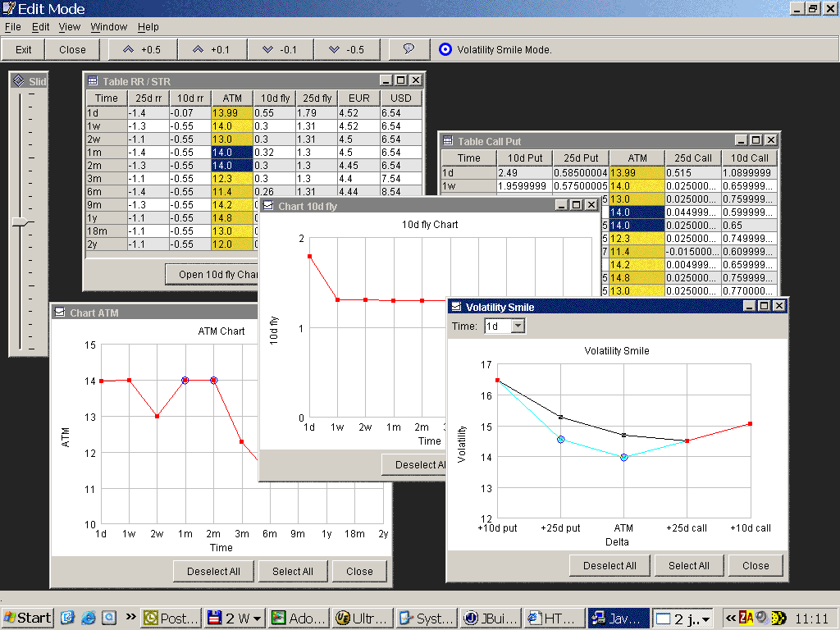
Task: Click the +0.5 increase arrow button
Action: coord(142,49)
